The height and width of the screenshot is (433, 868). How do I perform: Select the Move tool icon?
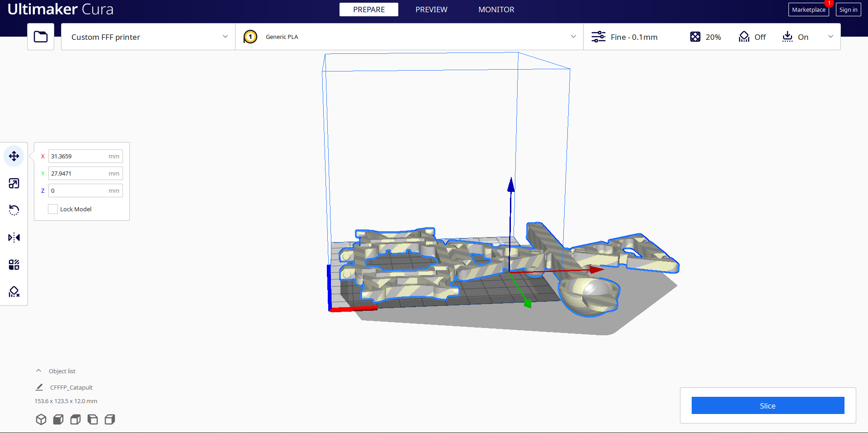(14, 156)
